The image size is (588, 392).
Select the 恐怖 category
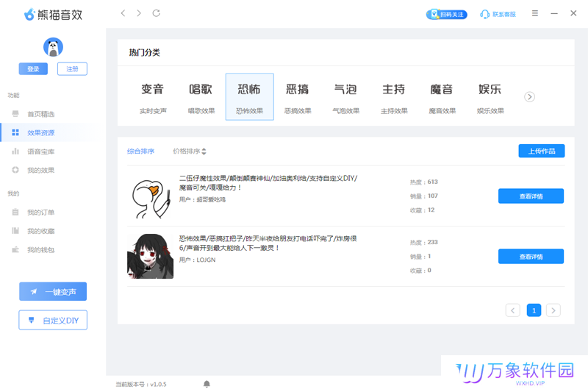(x=249, y=97)
